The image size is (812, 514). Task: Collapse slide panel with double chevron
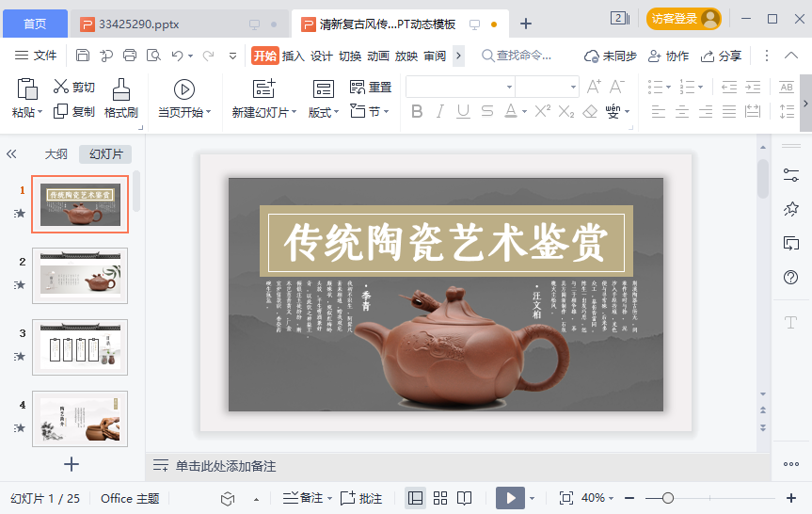[x=11, y=153]
